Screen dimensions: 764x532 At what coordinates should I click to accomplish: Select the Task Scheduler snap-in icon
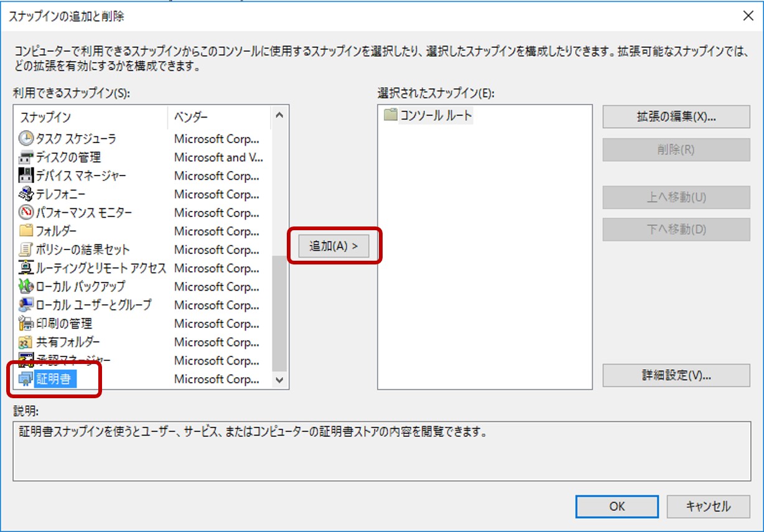tap(26, 139)
